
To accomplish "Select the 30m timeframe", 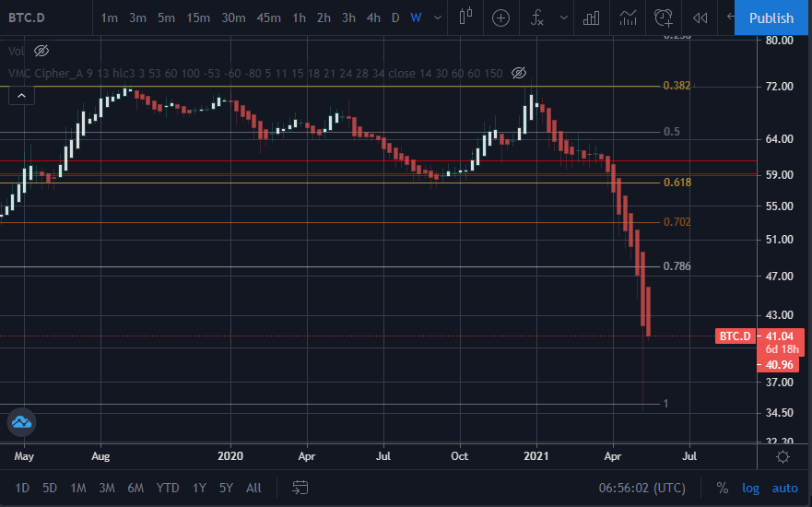I will [233, 18].
